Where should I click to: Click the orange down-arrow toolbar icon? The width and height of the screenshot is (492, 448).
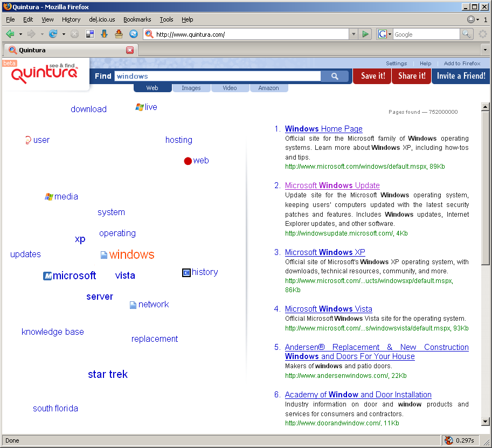point(105,34)
